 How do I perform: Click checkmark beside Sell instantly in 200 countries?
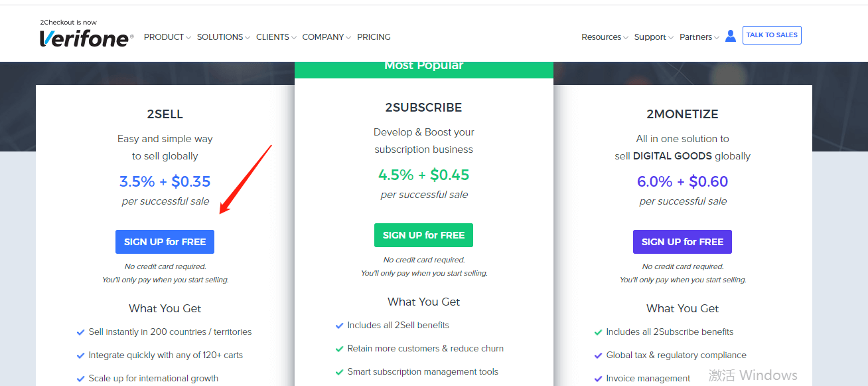pyautogui.click(x=81, y=332)
